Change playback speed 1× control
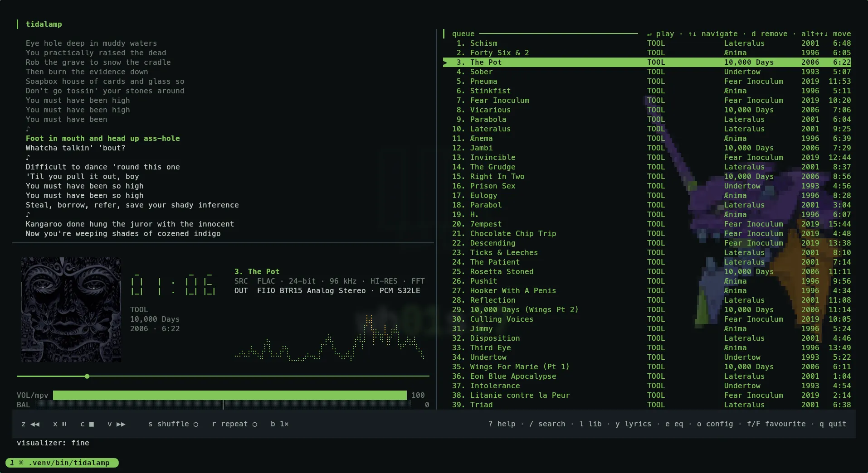This screenshot has width=868, height=473. (279, 424)
